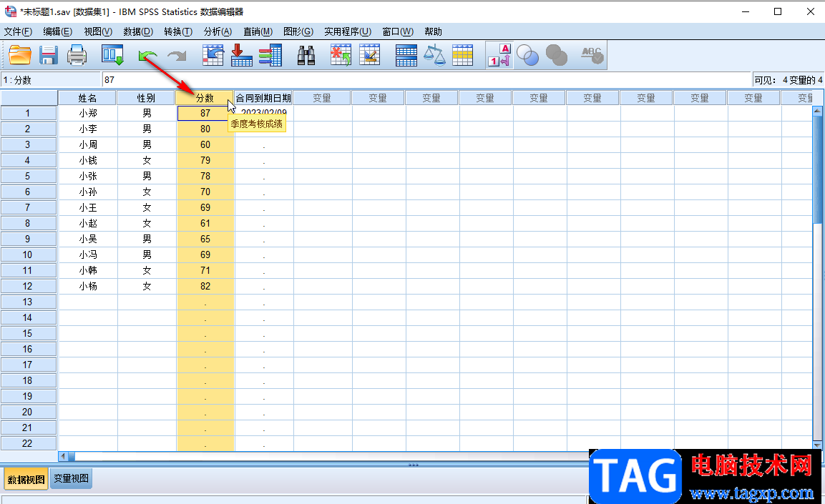
Task: Click the score cell 80
Action: [x=205, y=129]
